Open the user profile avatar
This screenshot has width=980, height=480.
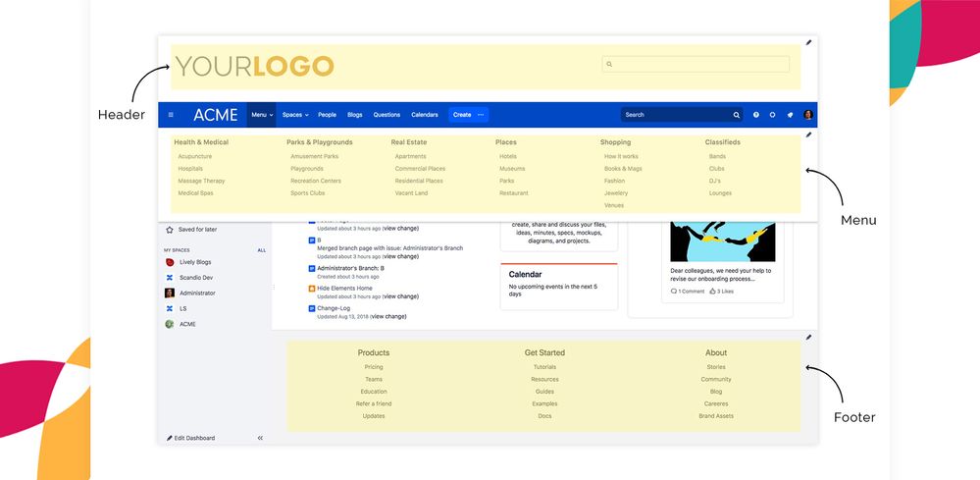point(808,115)
